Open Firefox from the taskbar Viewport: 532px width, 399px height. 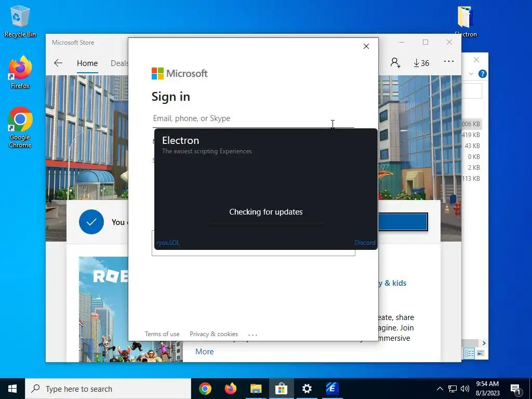(231, 389)
